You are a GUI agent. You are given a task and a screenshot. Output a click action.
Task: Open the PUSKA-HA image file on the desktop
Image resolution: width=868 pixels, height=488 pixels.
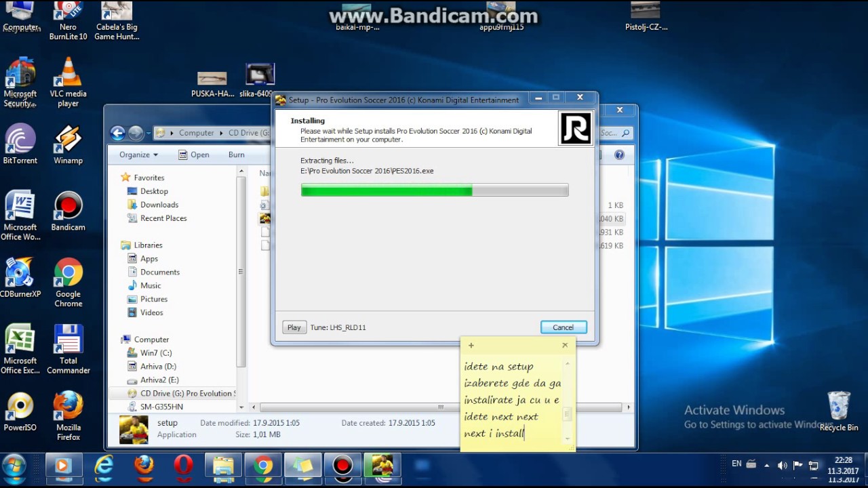click(x=212, y=84)
